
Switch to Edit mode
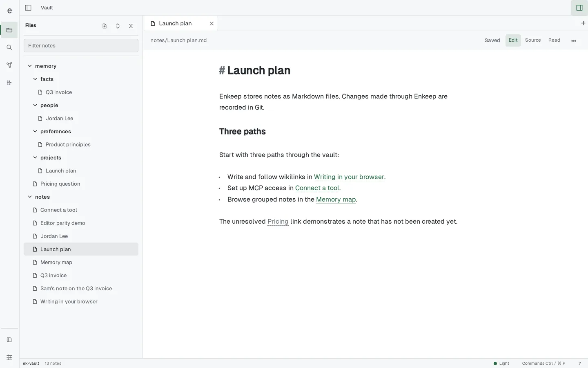(513, 40)
